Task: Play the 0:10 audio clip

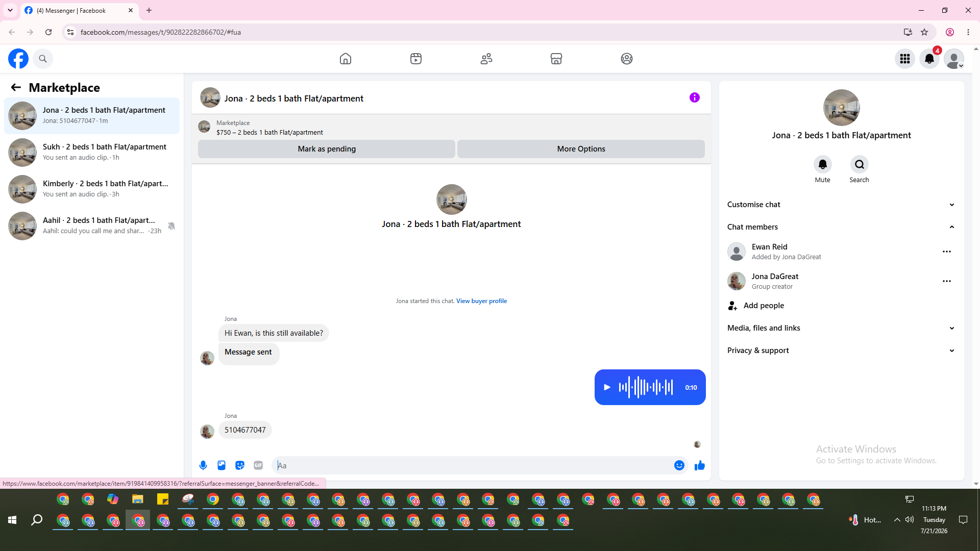Action: click(x=607, y=387)
